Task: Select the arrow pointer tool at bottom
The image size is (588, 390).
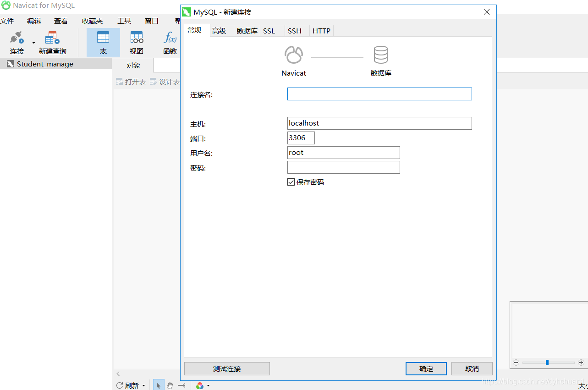Action: coord(159,385)
